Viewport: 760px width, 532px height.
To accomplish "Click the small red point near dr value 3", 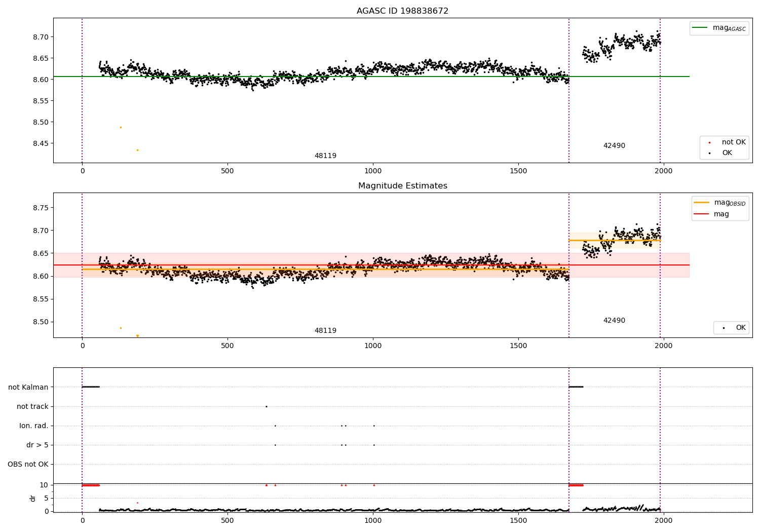I will pos(137,503).
